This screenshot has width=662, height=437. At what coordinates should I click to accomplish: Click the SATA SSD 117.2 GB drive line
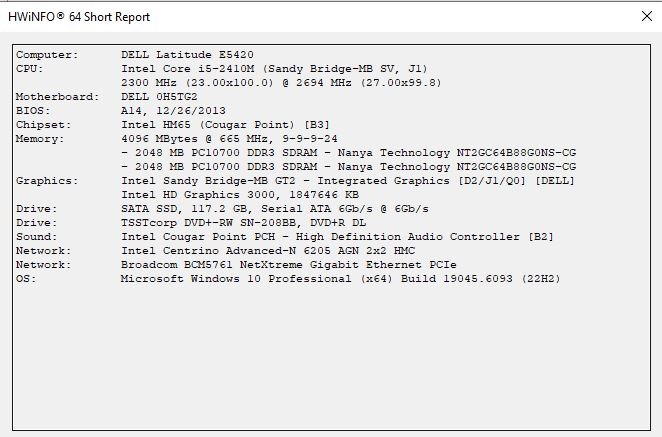point(274,209)
